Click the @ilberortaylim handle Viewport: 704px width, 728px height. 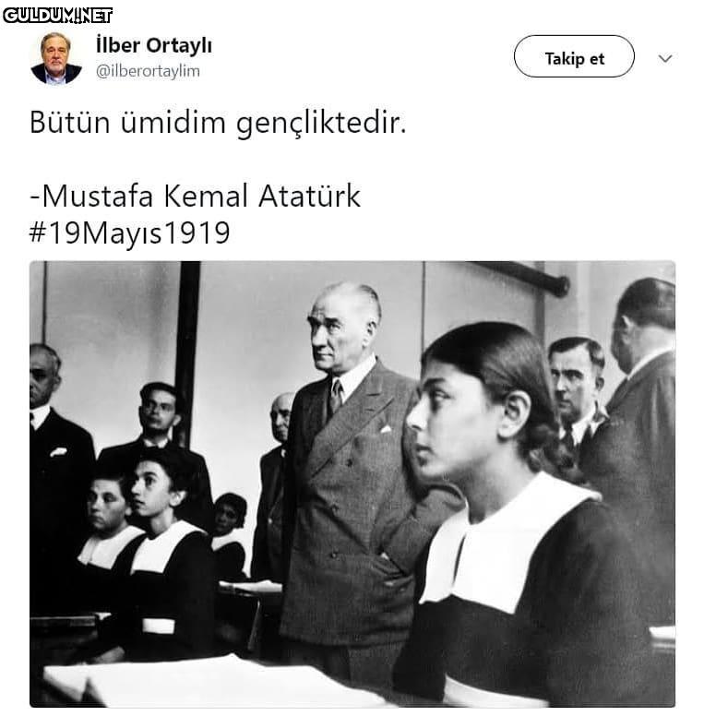coord(148,71)
